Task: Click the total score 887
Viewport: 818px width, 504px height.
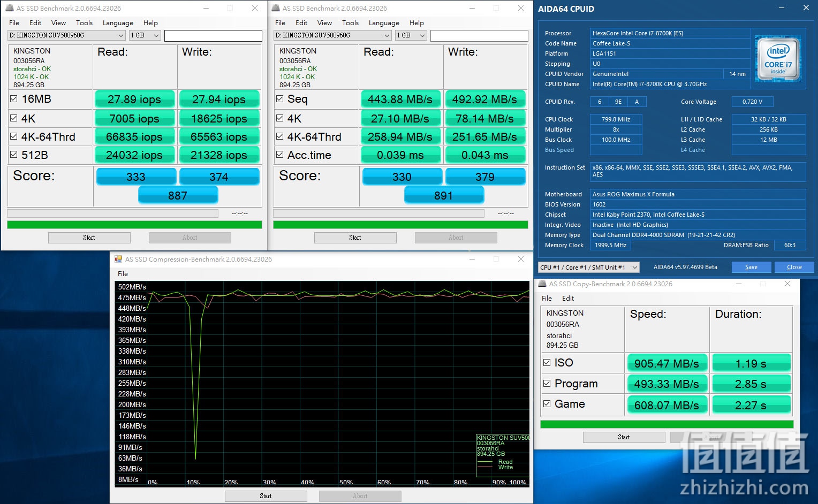Action: 178,195
